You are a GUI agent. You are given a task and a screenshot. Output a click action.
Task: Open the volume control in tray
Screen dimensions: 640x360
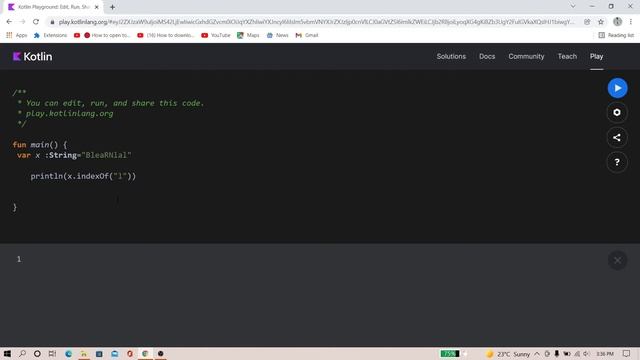pos(587,354)
